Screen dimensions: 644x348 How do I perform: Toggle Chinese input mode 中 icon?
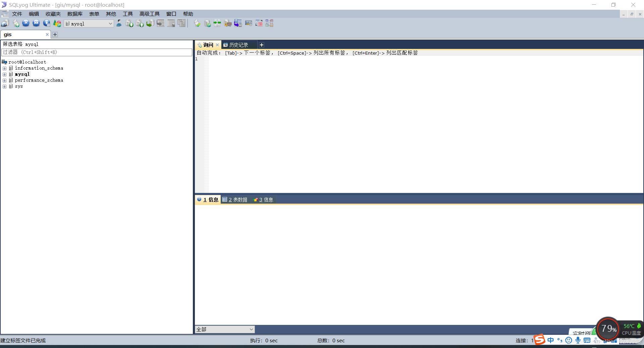(x=551, y=340)
